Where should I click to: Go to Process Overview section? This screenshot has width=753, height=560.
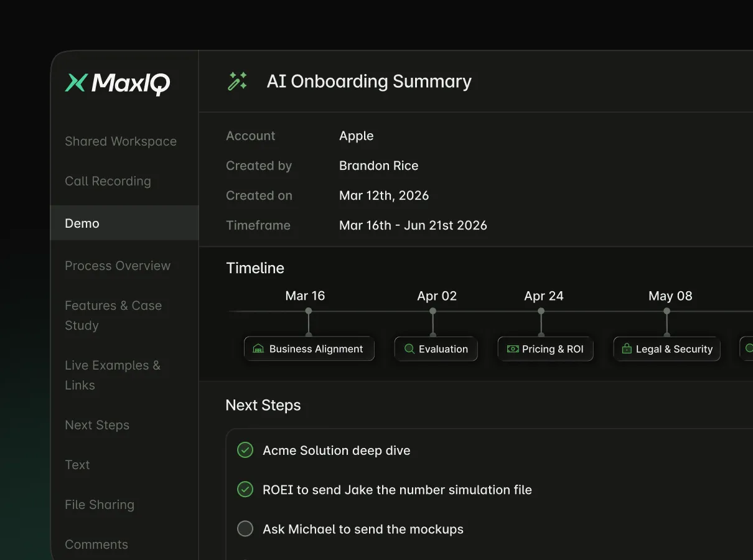[118, 266]
